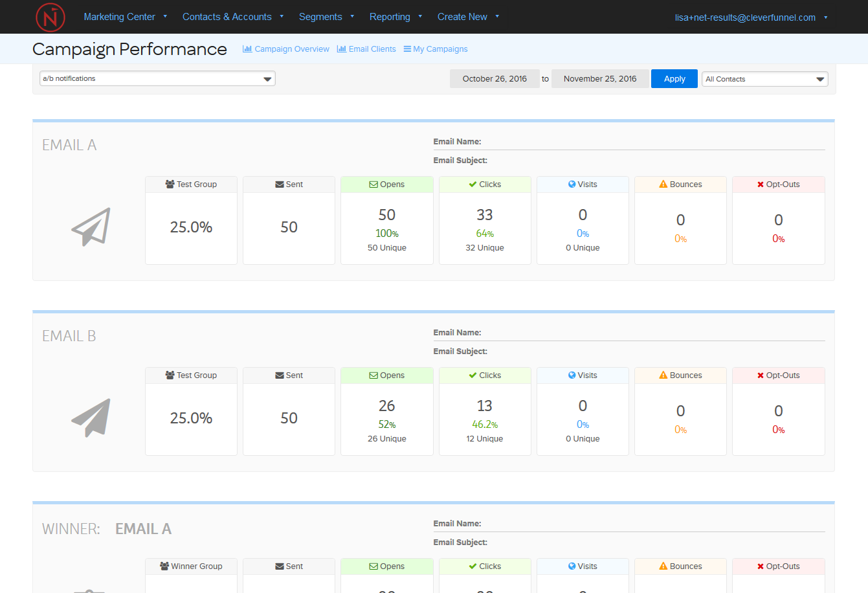Open the lisa+net-results account menu
Image resolution: width=868 pixels, height=593 pixels.
tap(751, 17)
